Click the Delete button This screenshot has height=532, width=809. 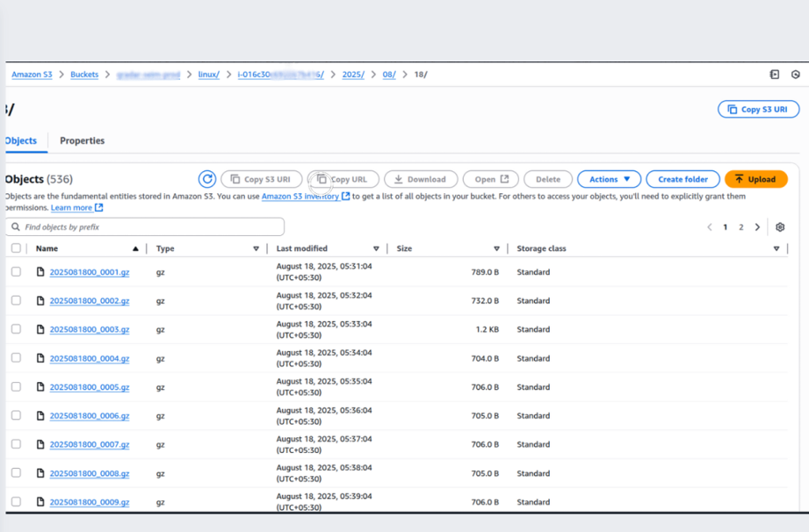coord(548,179)
